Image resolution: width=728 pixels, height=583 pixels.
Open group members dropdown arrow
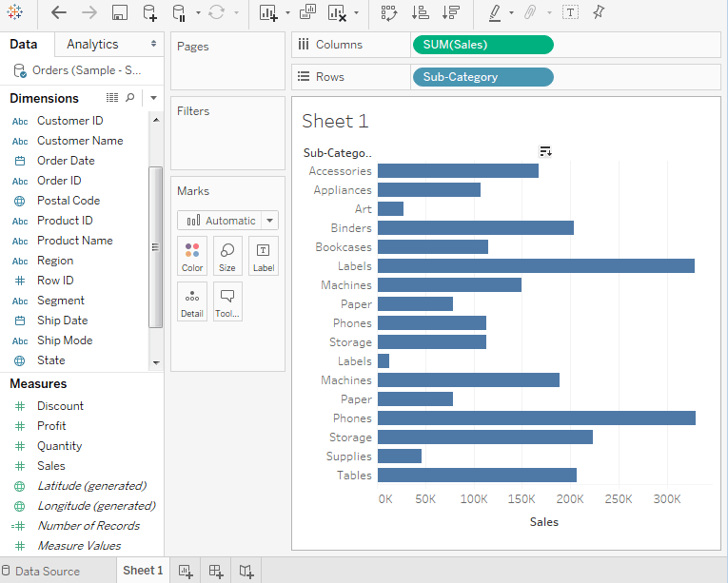[x=550, y=13]
